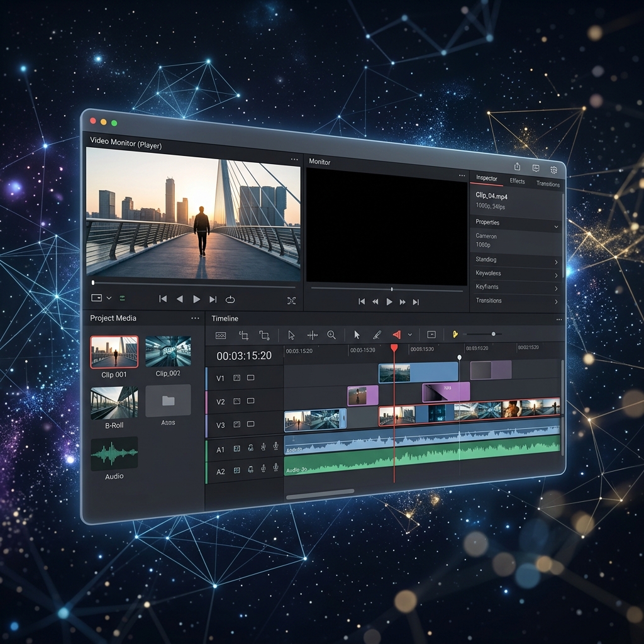Click the fullscreen icon in Video Monitor

click(x=291, y=301)
